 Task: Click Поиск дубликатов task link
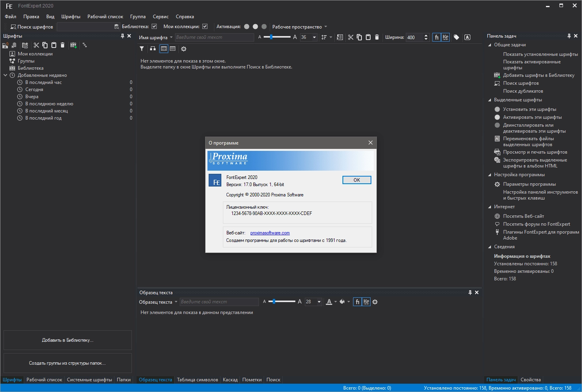[x=523, y=91]
